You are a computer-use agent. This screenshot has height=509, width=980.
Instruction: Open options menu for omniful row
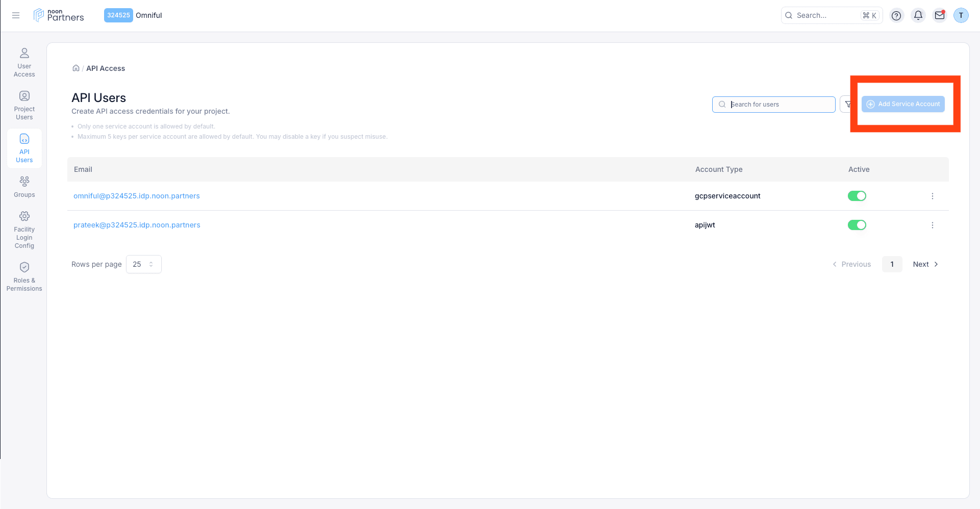pyautogui.click(x=932, y=196)
